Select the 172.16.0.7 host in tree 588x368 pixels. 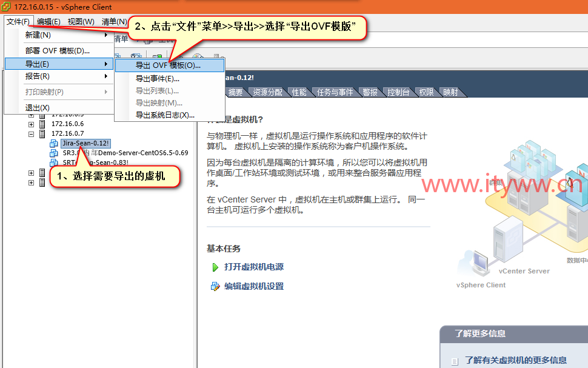pos(67,133)
